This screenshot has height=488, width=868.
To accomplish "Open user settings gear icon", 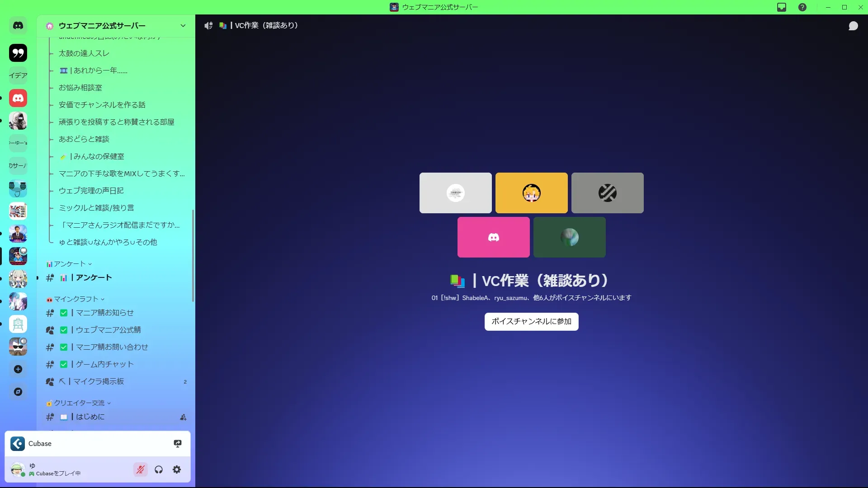I will [177, 469].
